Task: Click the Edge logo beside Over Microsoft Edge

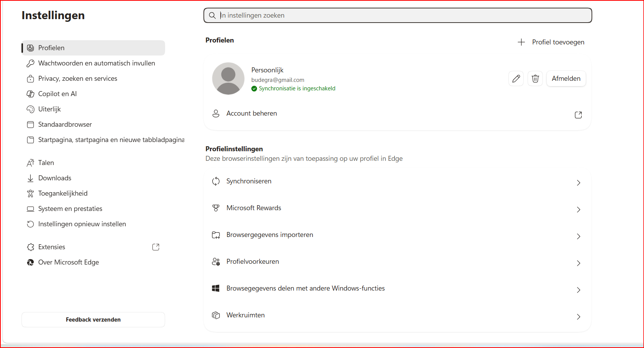Action: coord(31,262)
